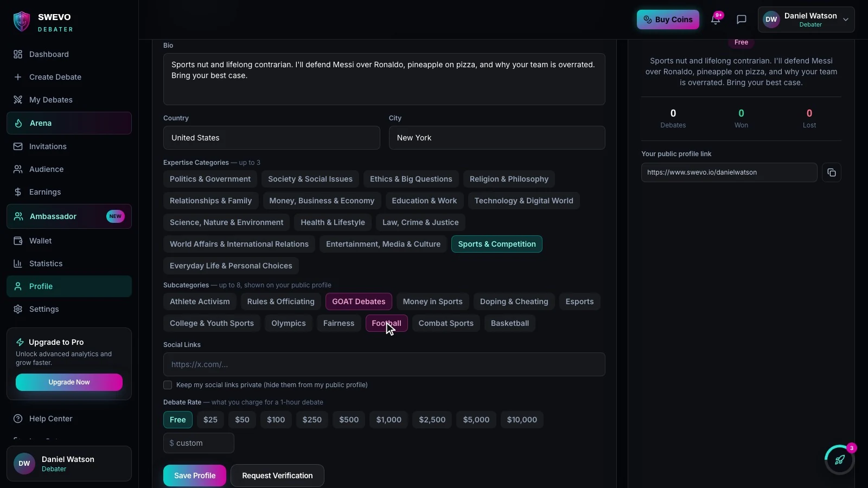Click the custom debate rate input
This screenshot has height=488, width=868.
click(x=199, y=443)
